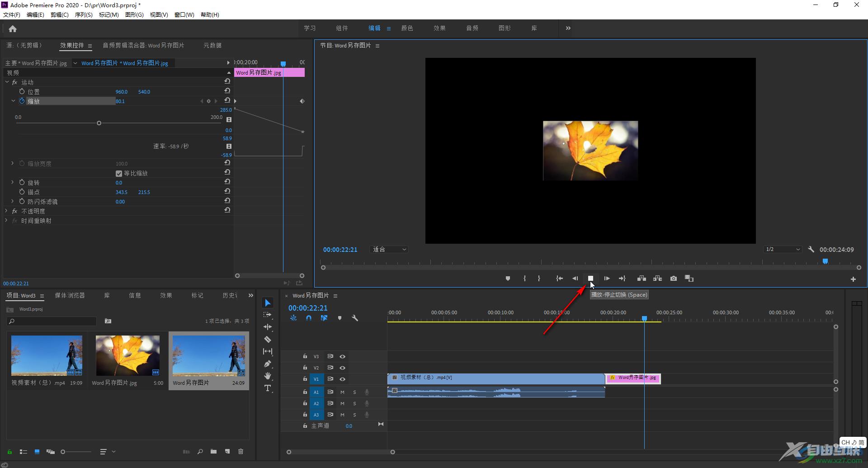Switch project panel to list view
The image size is (868, 468).
(x=24, y=451)
